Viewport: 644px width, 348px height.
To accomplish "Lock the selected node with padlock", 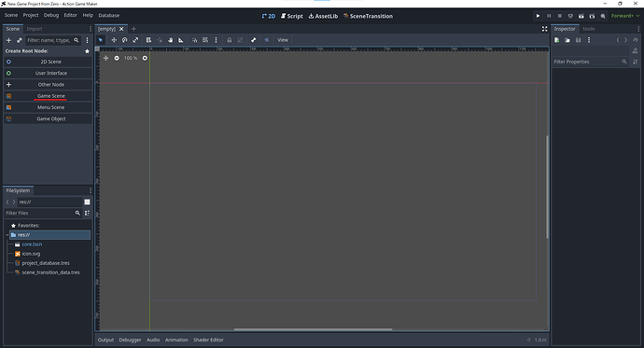I will (230, 40).
